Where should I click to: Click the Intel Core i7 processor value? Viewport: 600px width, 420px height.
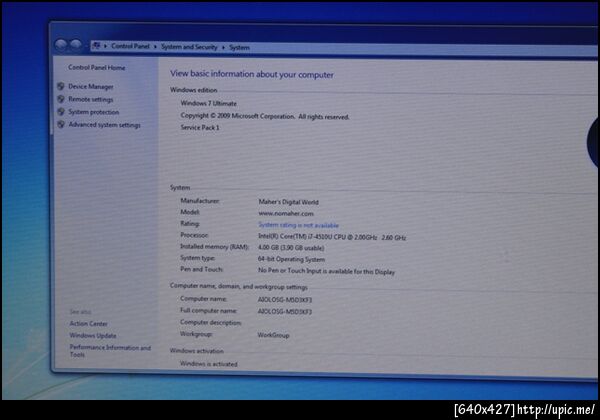pos(332,237)
